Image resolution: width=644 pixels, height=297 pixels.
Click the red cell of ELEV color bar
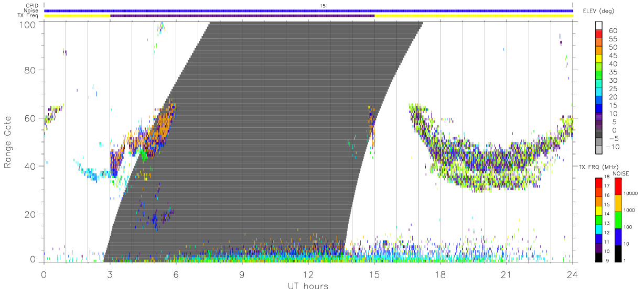599,34
